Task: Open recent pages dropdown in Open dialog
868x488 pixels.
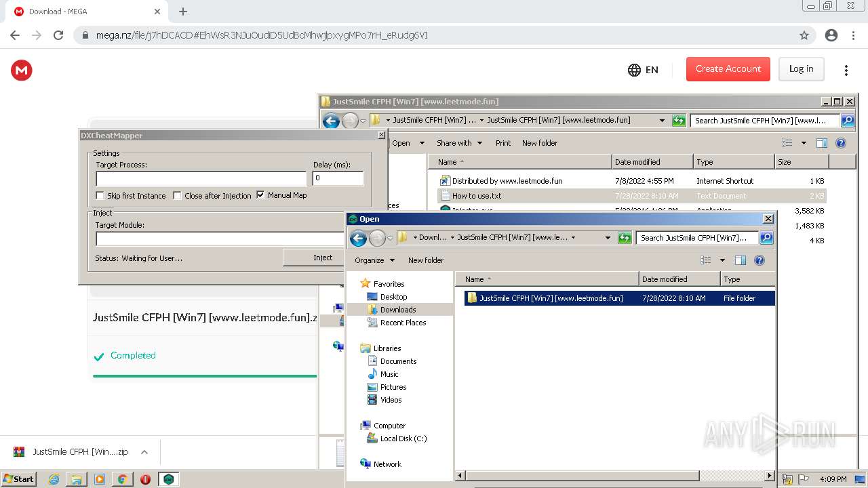Action: point(390,239)
